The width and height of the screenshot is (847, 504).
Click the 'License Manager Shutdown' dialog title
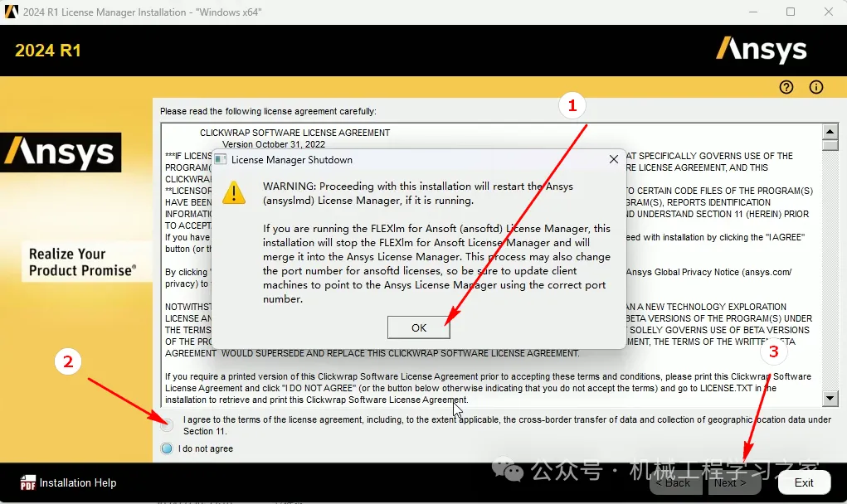(292, 160)
